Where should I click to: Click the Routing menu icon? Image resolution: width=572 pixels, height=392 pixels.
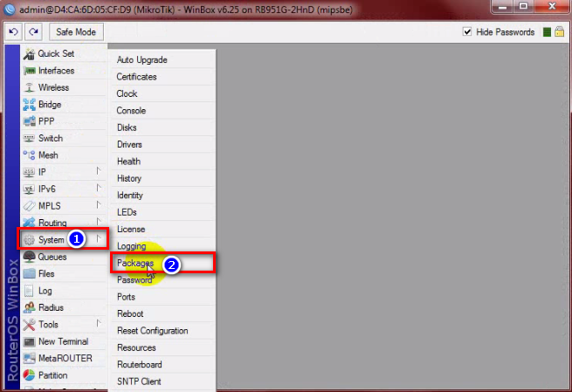pos(29,223)
